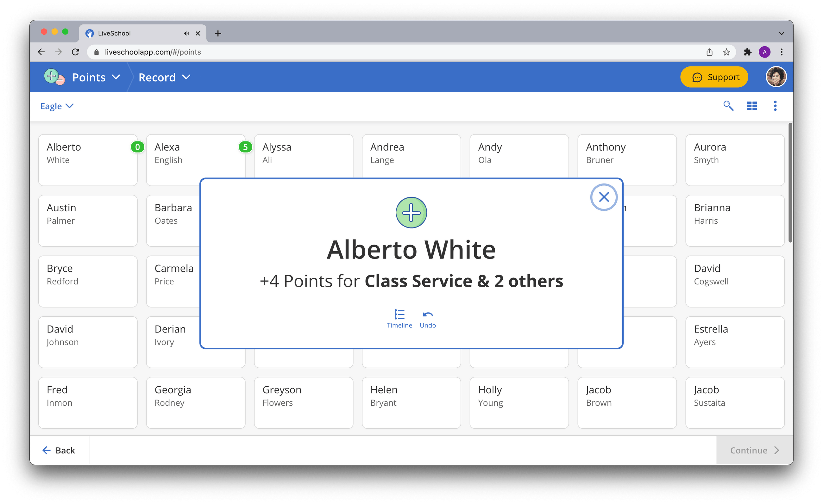
Task: Select the Fred Inmon student card
Action: 87,402
